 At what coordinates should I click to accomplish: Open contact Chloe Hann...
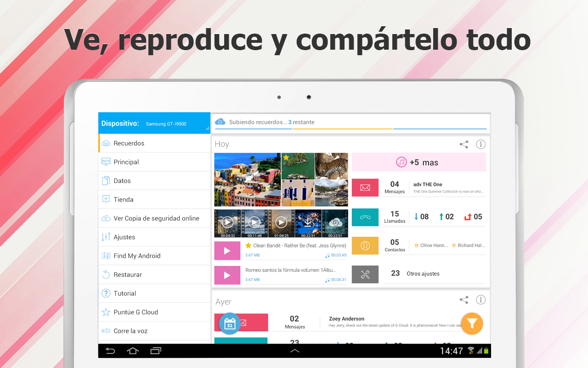431,245
